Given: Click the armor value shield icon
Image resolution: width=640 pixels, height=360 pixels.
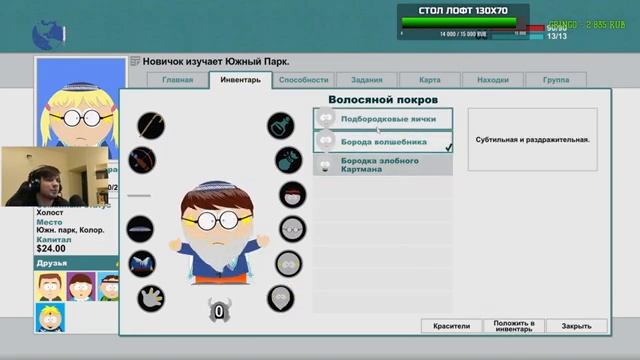Looking at the screenshot, I should tap(219, 311).
